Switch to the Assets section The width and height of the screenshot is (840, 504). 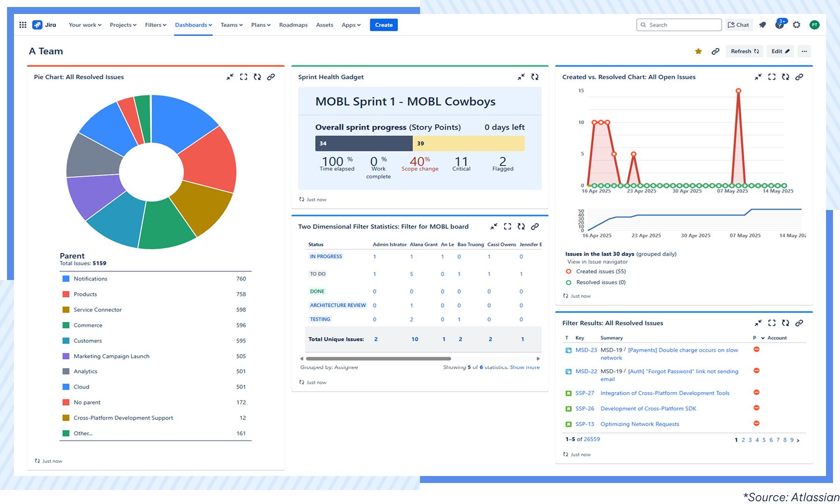(x=324, y=25)
